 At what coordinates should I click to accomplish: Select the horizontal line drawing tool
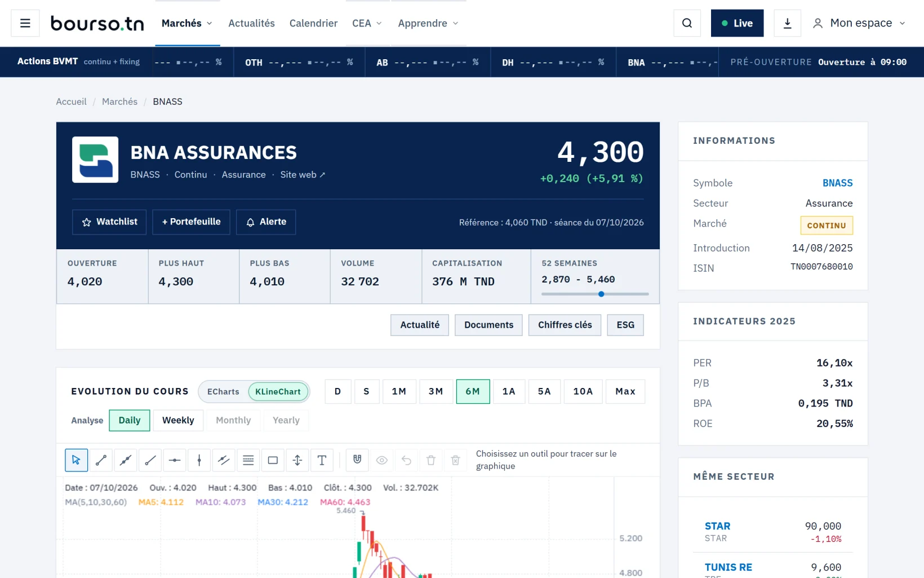click(175, 460)
